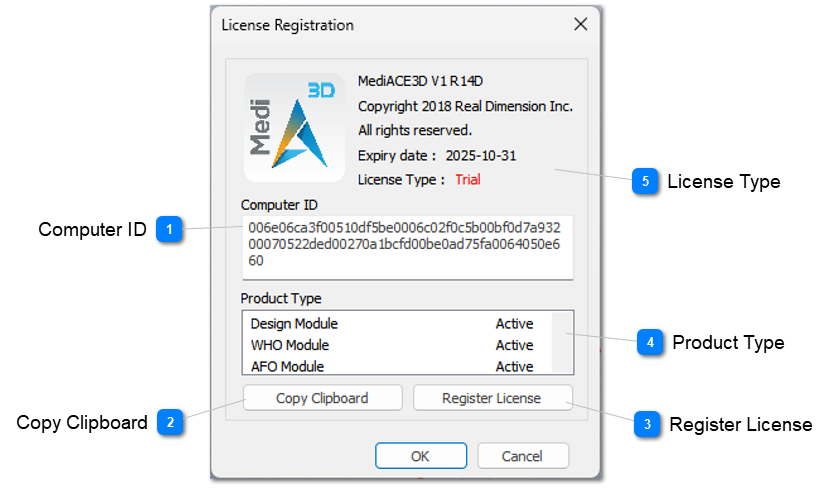The width and height of the screenshot is (833, 488).
Task: Select the number 3 callout badge
Action: 647,425
